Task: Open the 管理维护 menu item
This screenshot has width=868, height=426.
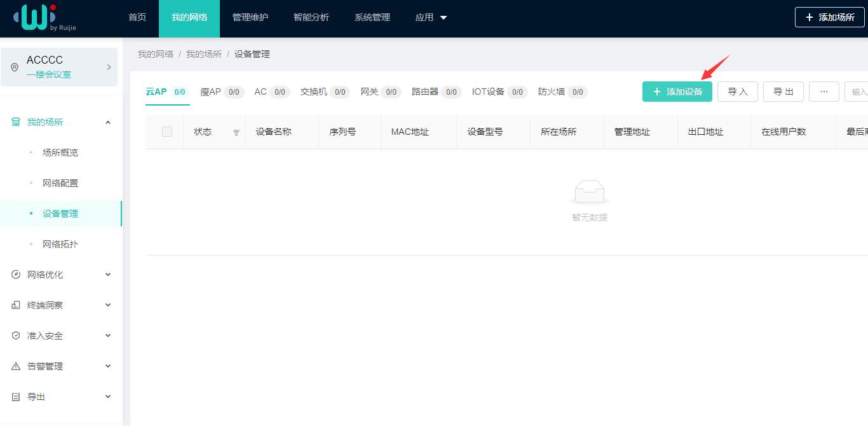Action: tap(250, 17)
